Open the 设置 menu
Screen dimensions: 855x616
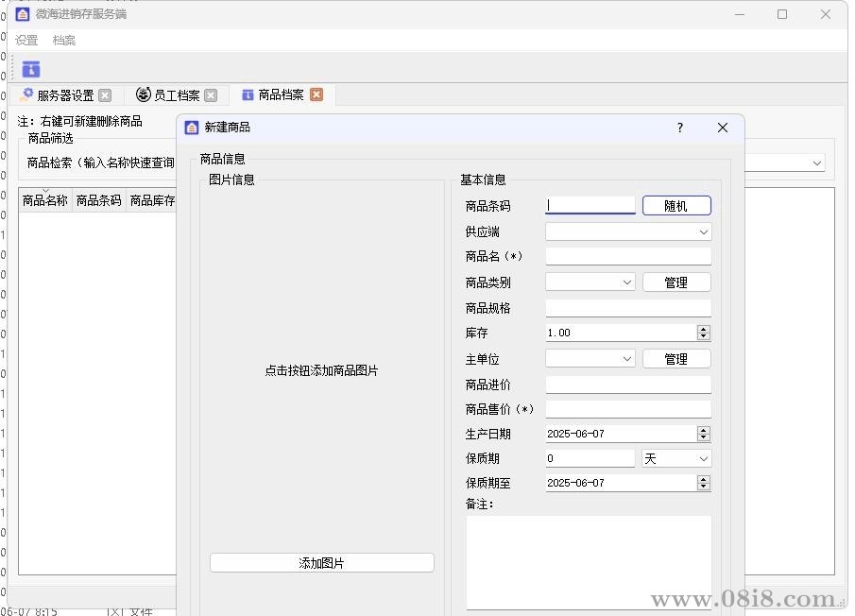26,41
